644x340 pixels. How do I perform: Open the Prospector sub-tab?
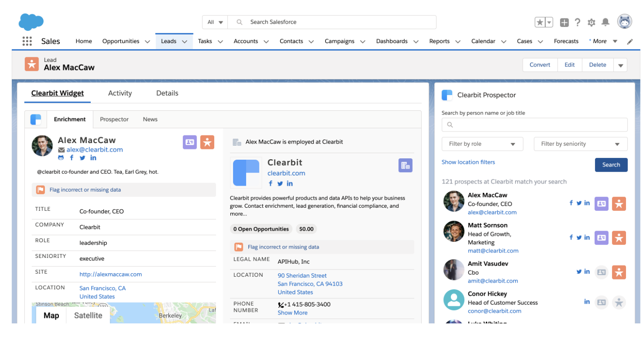pyautogui.click(x=114, y=119)
